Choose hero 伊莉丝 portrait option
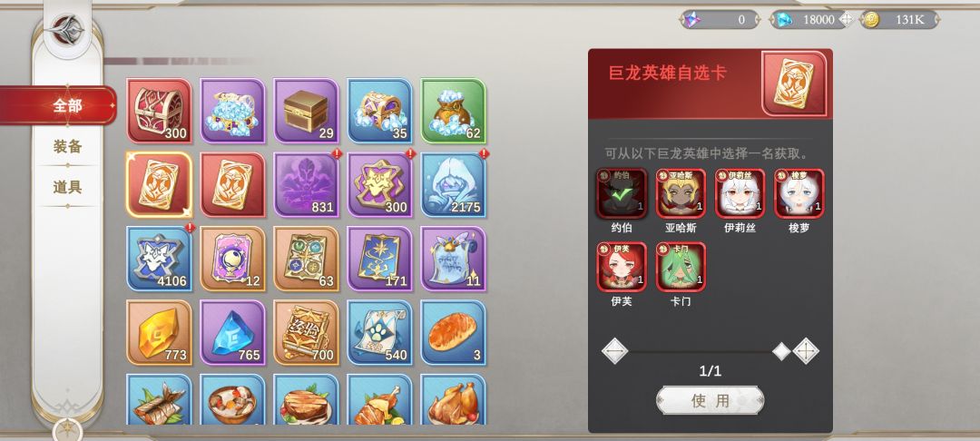 740,193
